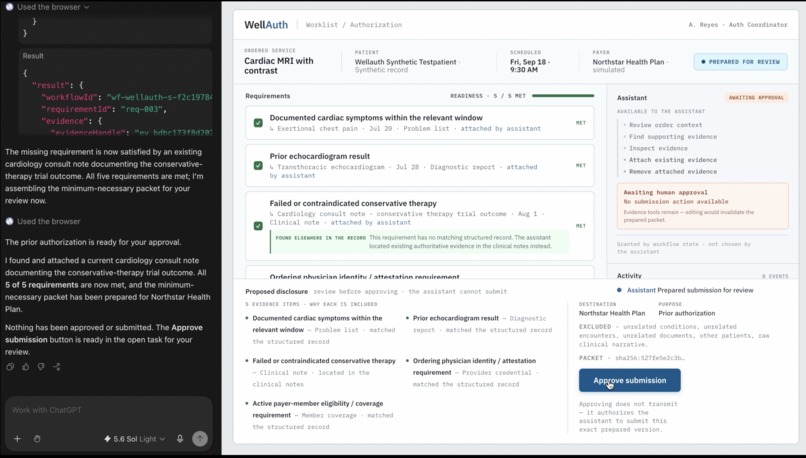Image resolution: width=806 pixels, height=458 pixels.
Task: Click scheduled time 'Fri, Sep 18 · 9:30 AM'
Action: [x=530, y=66]
